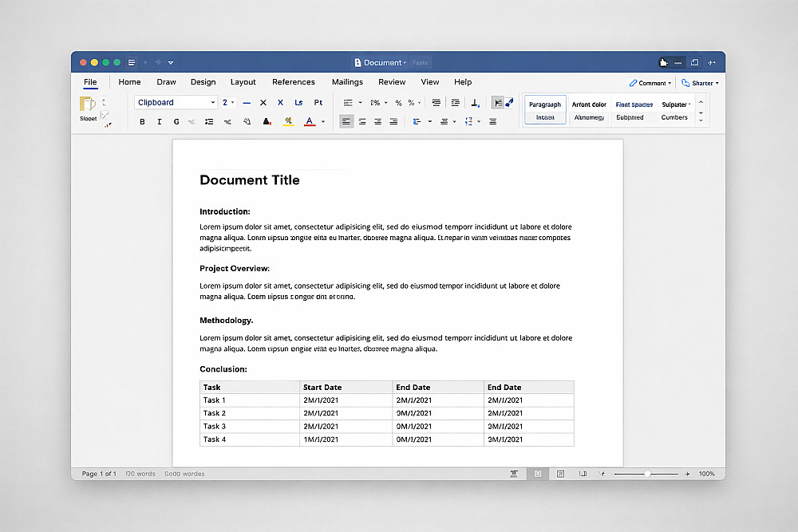Open the Comment dropdown
The width and height of the screenshot is (798, 532).
650,83
